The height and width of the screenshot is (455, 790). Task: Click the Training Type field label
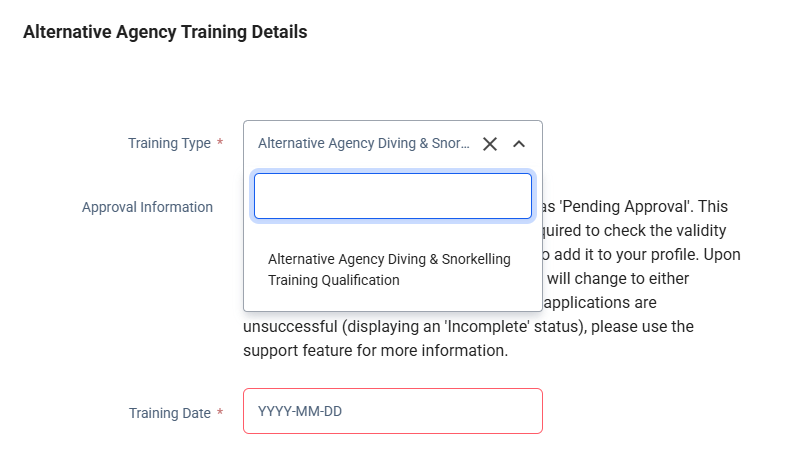(x=169, y=143)
